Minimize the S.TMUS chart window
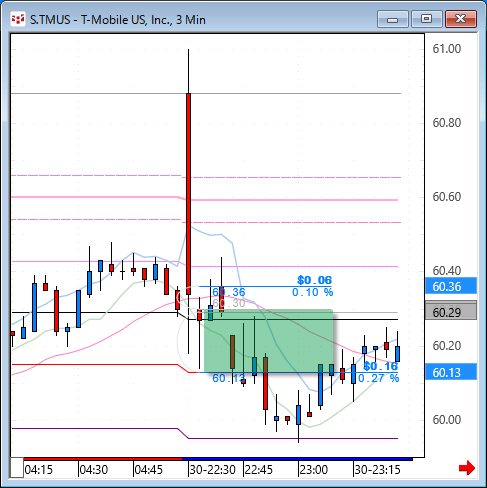487x488 pixels. (393, 19)
